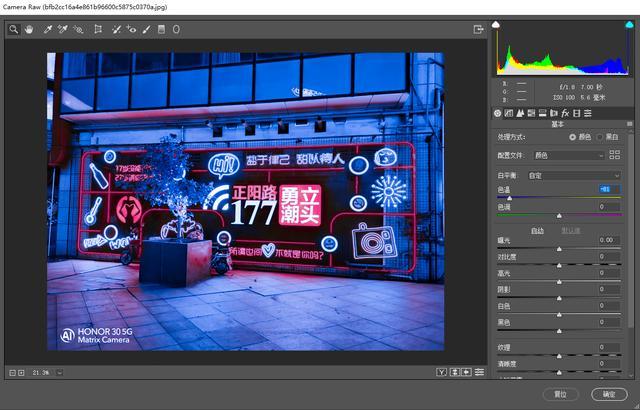The image size is (640, 410).
Task: Select the 黑白 treatment radio button
Action: click(600, 136)
